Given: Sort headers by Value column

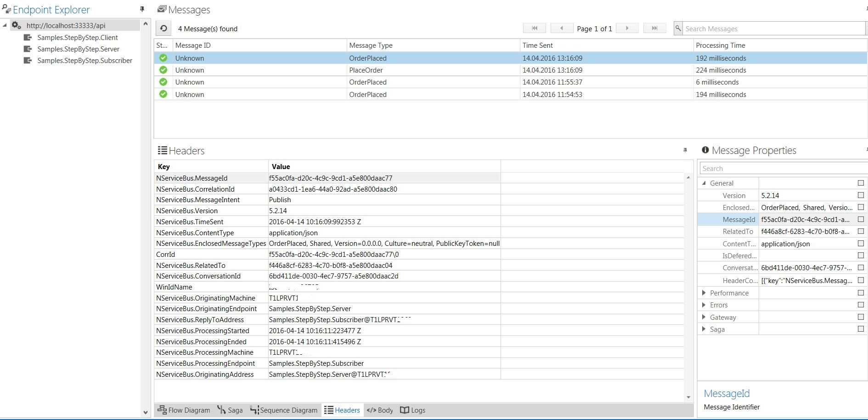Looking at the screenshot, I should click(x=384, y=166).
